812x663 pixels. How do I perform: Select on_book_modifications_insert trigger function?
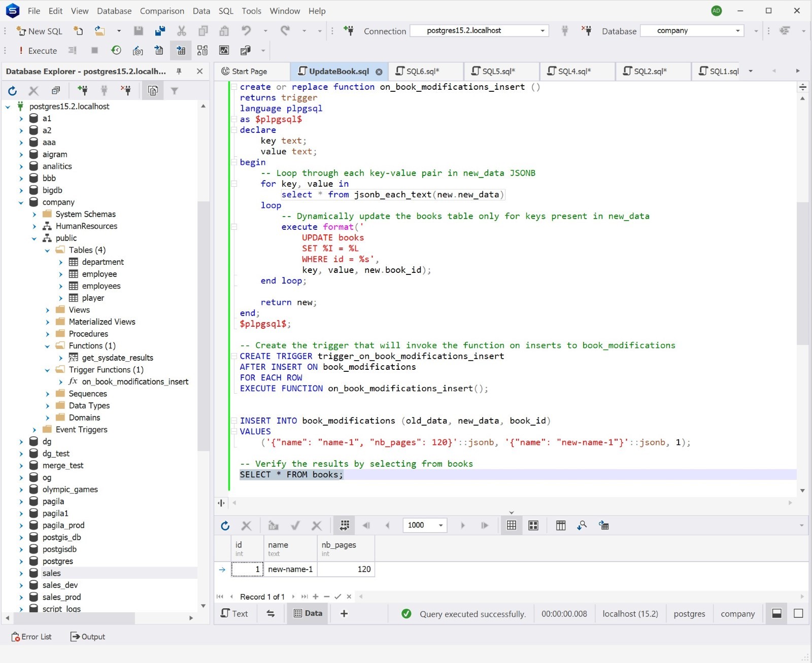click(x=135, y=382)
